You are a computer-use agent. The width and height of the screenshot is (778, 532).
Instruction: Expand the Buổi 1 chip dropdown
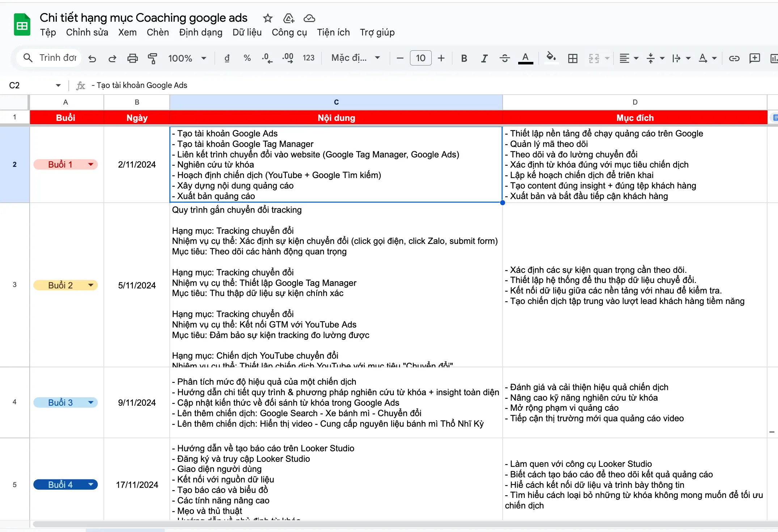pyautogui.click(x=90, y=164)
